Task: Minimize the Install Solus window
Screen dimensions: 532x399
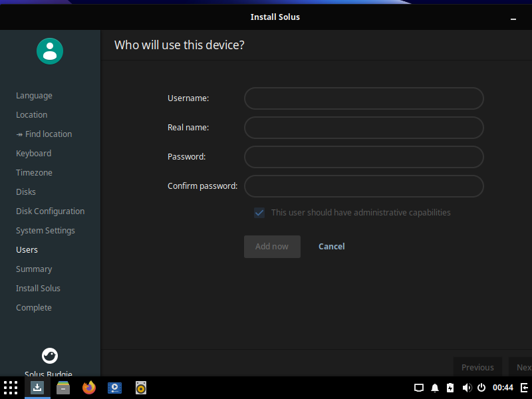Action: tap(513, 19)
